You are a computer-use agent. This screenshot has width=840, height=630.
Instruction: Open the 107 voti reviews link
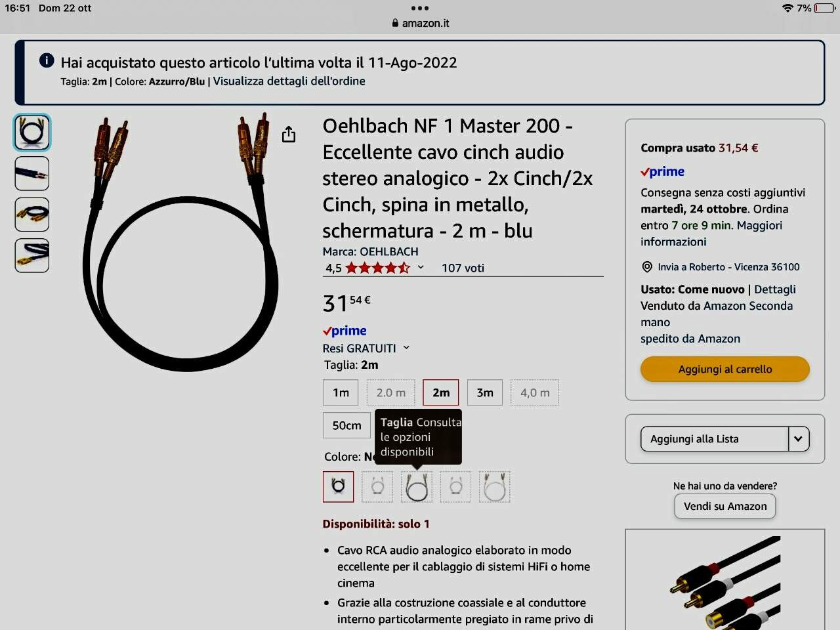[463, 268]
